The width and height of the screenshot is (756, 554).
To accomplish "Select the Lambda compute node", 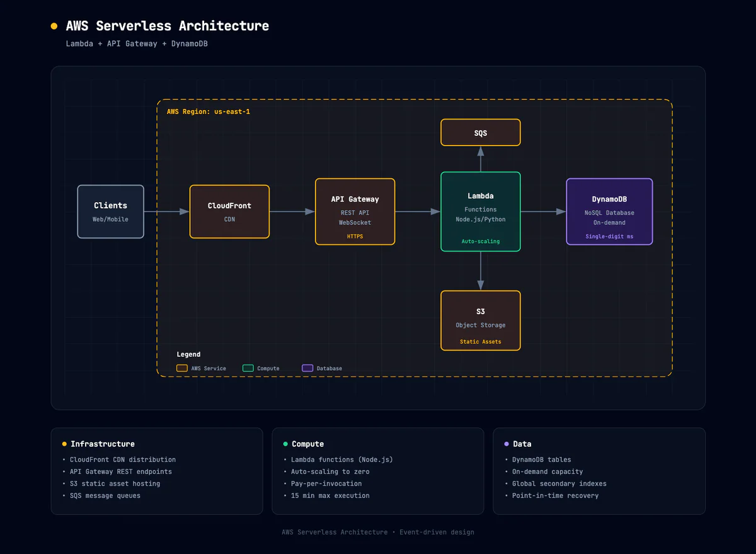I will 481,211.
